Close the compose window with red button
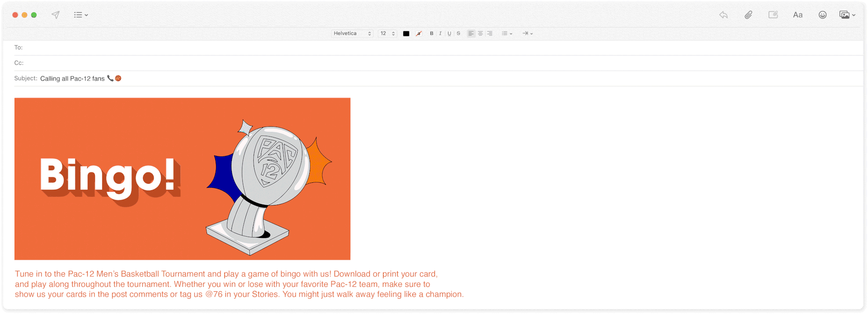The height and width of the screenshot is (314, 868). click(x=15, y=15)
